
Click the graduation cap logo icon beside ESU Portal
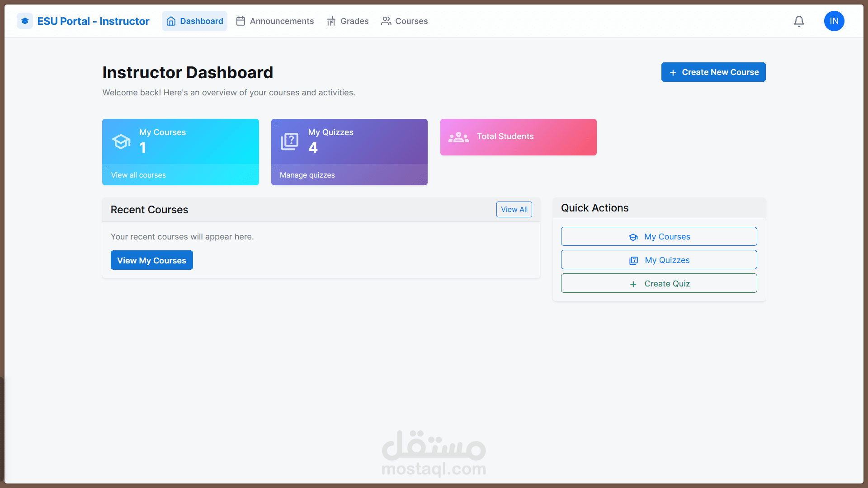25,21
